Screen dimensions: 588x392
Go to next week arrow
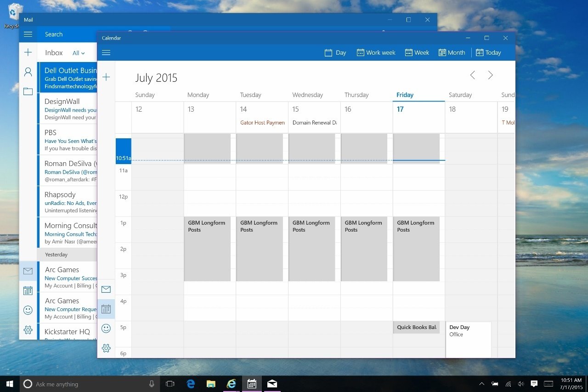pos(491,75)
